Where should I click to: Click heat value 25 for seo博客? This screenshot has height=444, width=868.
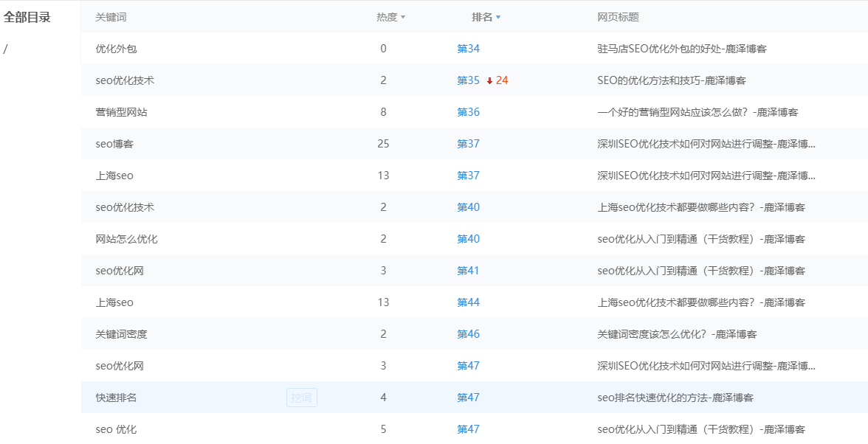click(384, 144)
